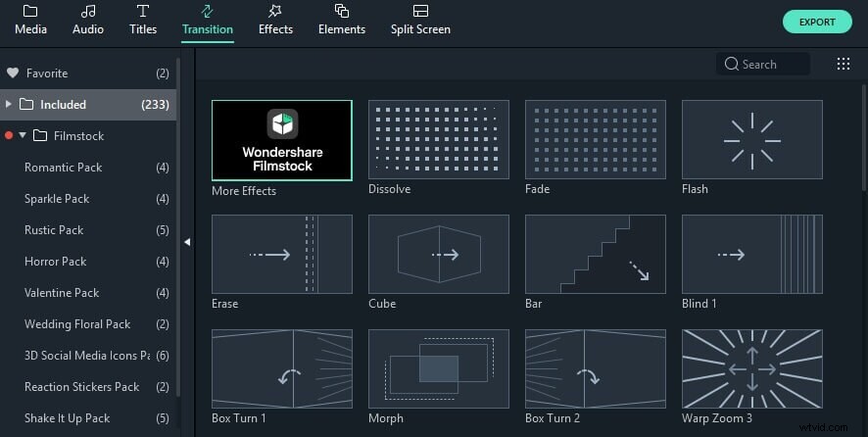This screenshot has width=868, height=437.
Task: Click the Favorite heart icon
Action: [x=13, y=73]
